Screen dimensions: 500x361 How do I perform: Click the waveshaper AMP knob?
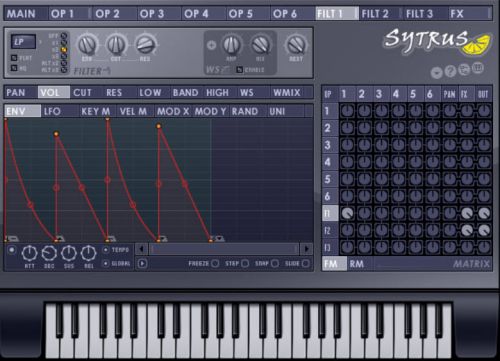[232, 45]
